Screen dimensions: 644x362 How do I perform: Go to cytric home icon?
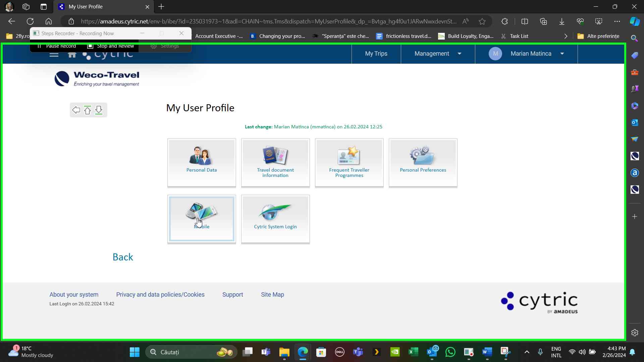pos(72,54)
